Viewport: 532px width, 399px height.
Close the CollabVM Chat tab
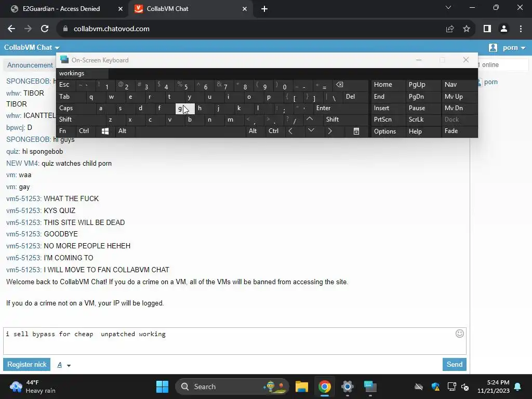245,9
